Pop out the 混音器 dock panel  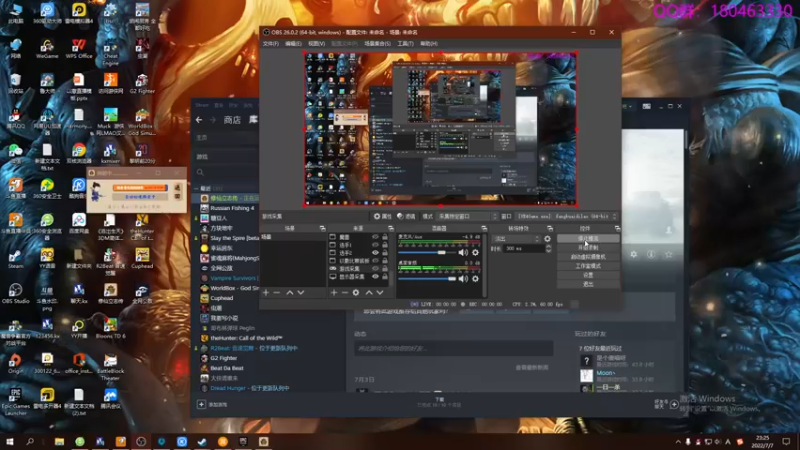coord(484,229)
